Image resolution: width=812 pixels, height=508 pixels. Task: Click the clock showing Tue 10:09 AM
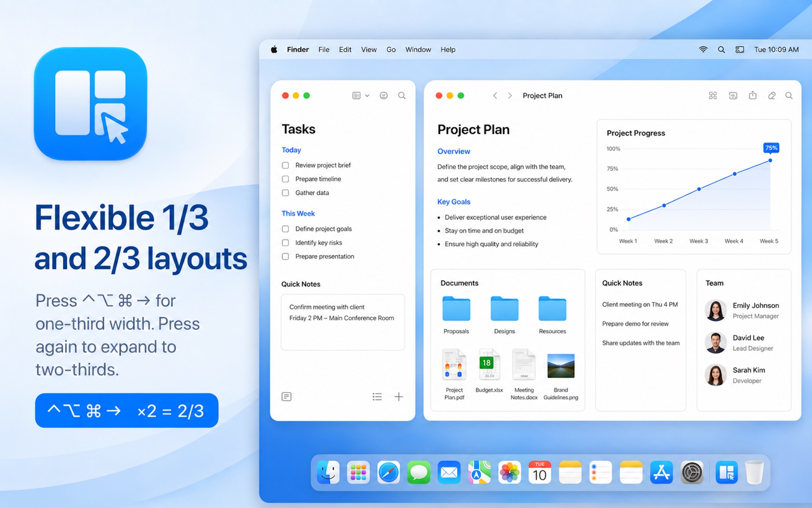[776, 50]
